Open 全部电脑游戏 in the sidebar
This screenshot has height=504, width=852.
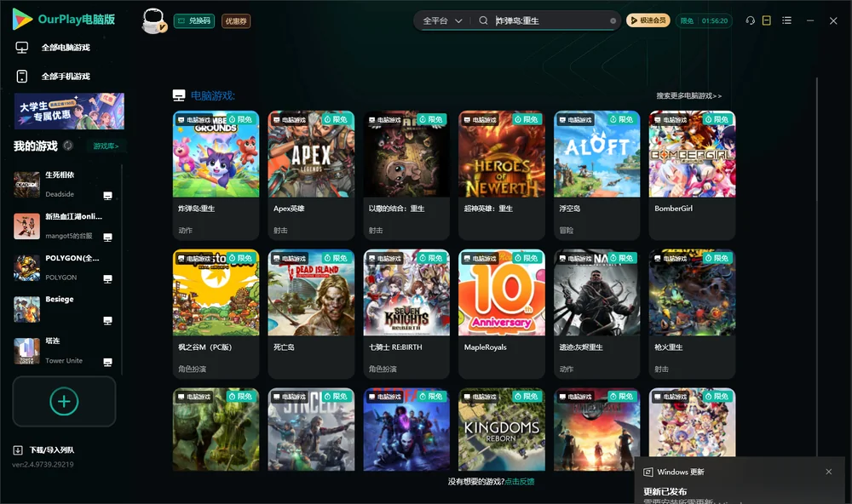66,48
